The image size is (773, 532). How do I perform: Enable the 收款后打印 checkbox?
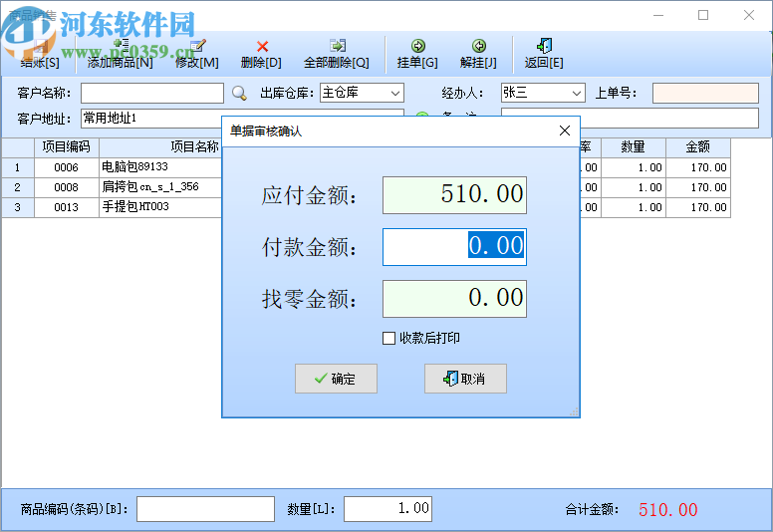pos(388,339)
